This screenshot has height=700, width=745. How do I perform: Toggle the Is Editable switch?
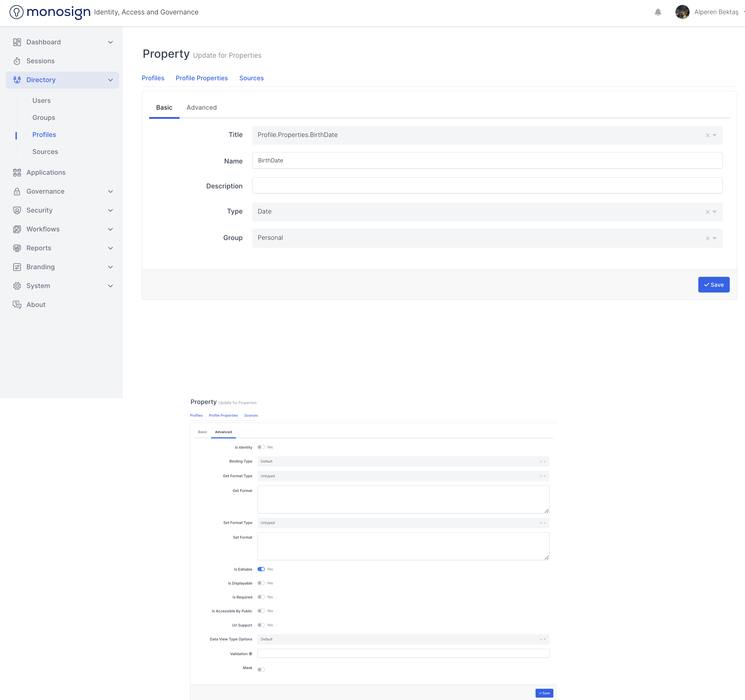[x=261, y=569]
